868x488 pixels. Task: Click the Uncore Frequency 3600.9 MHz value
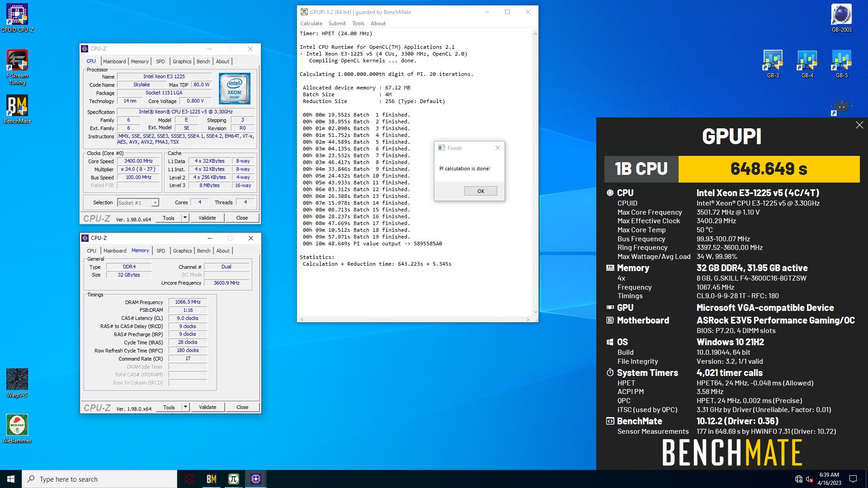226,283
